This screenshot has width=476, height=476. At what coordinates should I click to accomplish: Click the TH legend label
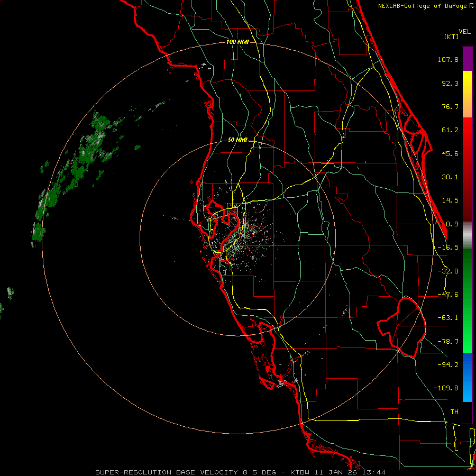click(x=454, y=411)
